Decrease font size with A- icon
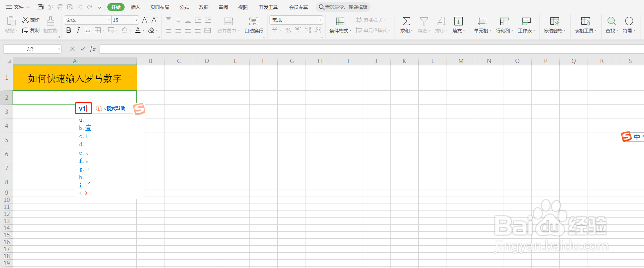Image resolution: width=644 pixels, height=268 pixels. 154,20
